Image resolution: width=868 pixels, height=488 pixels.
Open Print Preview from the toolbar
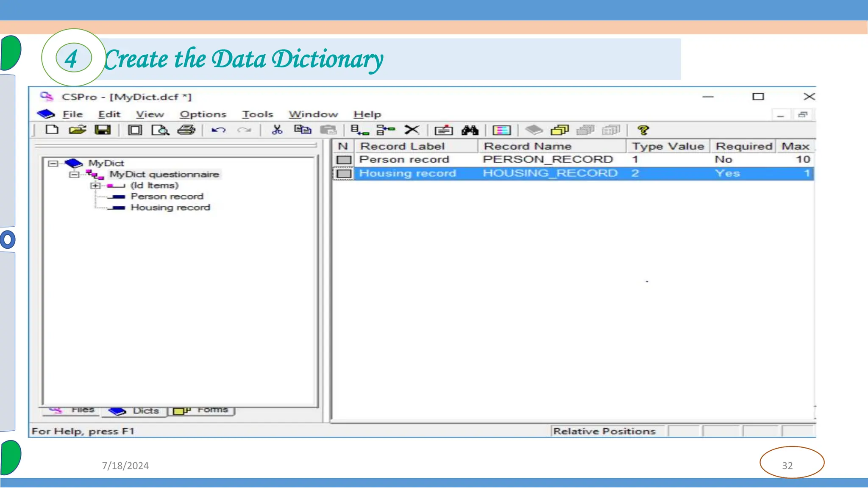[x=160, y=130]
